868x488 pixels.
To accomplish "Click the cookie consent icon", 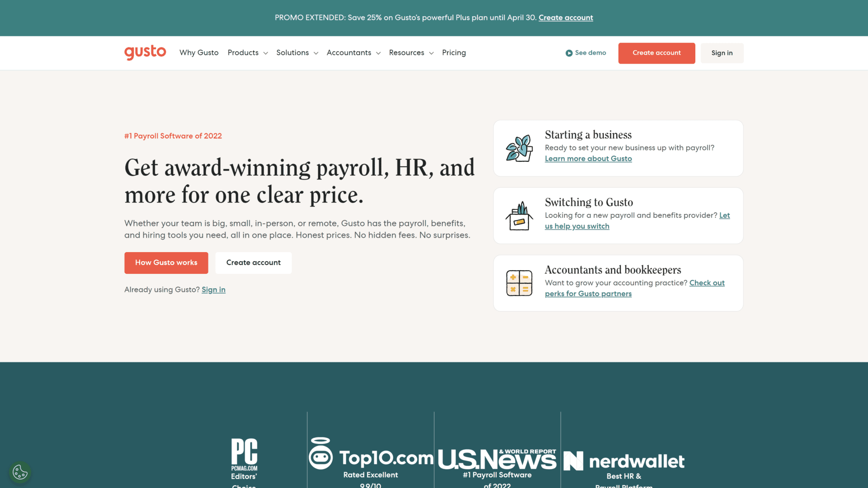I will [x=20, y=471].
